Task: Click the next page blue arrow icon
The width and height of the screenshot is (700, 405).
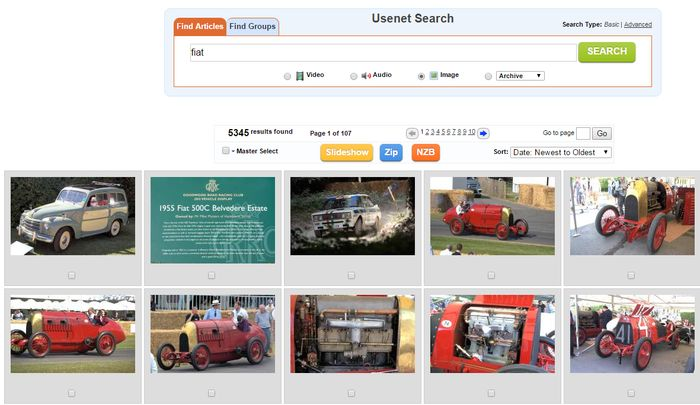Action: coord(483,133)
